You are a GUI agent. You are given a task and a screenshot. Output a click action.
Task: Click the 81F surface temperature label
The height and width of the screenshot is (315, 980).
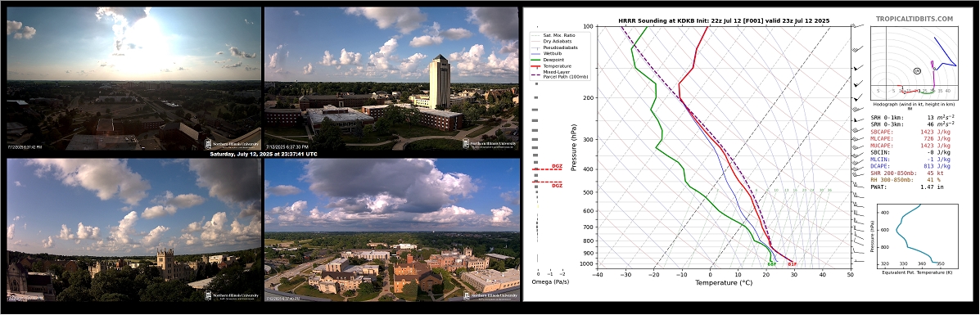tap(792, 264)
